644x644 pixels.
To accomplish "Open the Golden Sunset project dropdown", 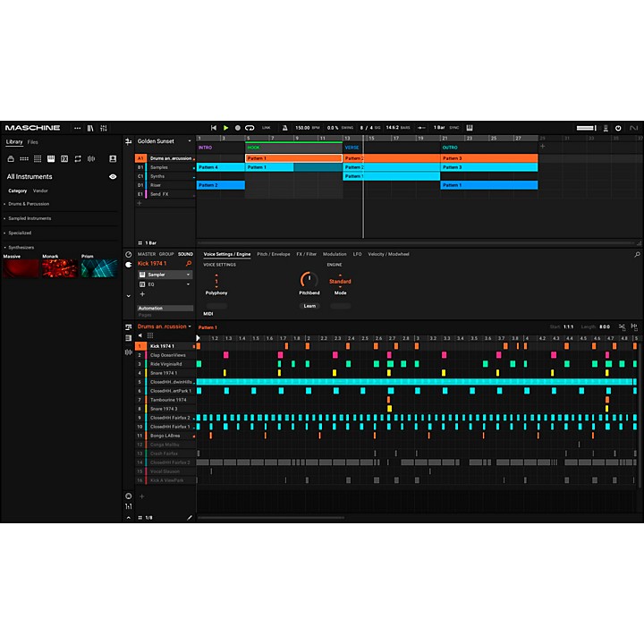I will tap(189, 141).
